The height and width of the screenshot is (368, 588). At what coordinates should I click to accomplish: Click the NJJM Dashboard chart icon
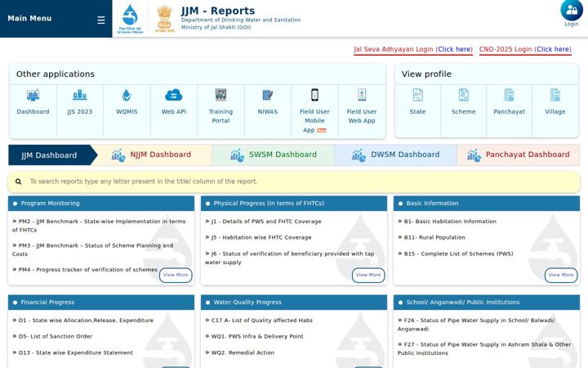(118, 155)
